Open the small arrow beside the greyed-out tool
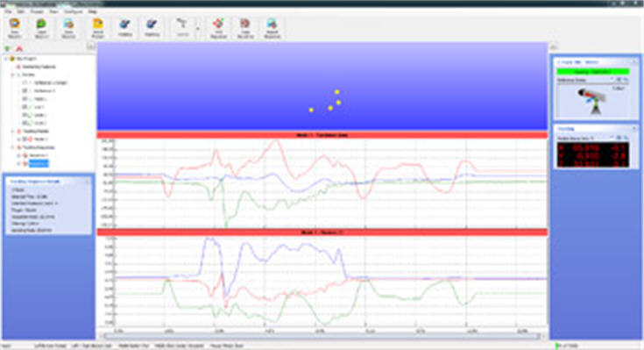The image size is (644, 350). (x=197, y=28)
